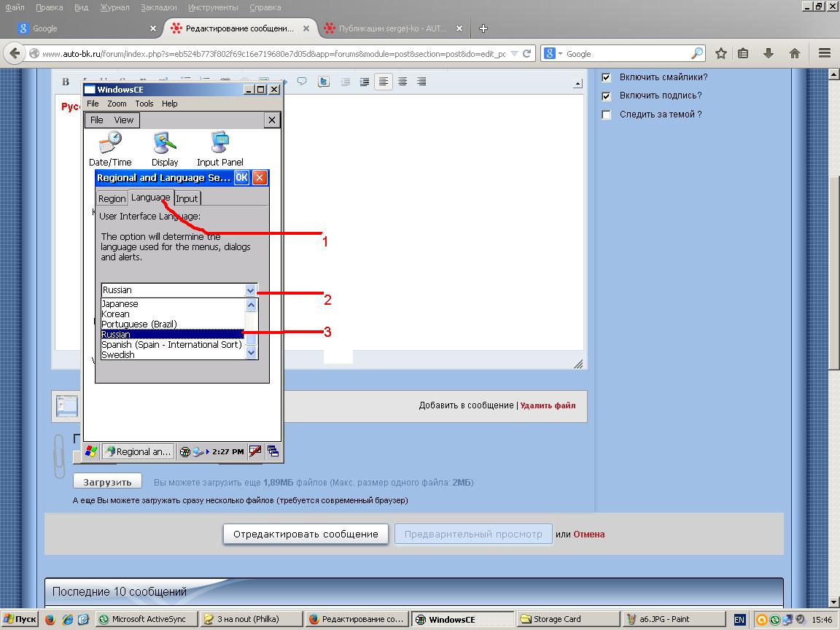Image resolution: width=840 pixels, height=630 pixels.
Task: Click the outdent icon in editor toolbar
Action: [x=346, y=82]
